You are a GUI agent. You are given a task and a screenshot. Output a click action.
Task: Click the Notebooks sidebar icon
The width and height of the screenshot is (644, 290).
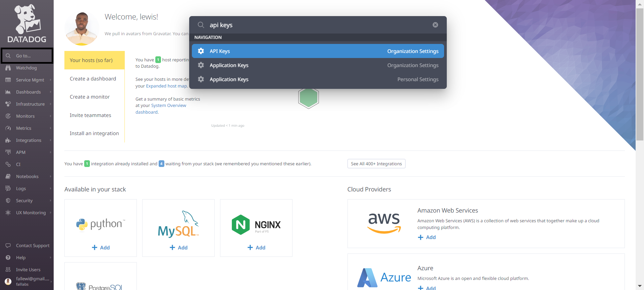tap(8, 176)
